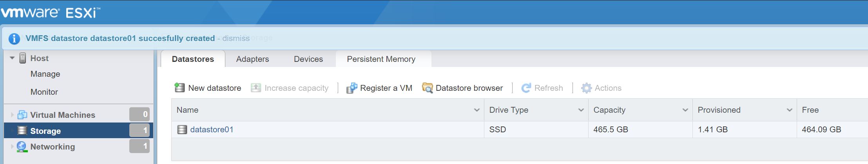
Task: Expand the Virtual Machines tree node
Action: tap(12, 115)
